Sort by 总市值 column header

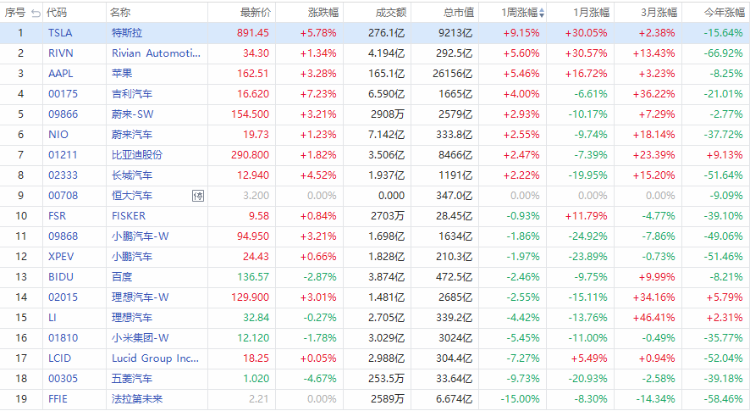tap(457, 13)
